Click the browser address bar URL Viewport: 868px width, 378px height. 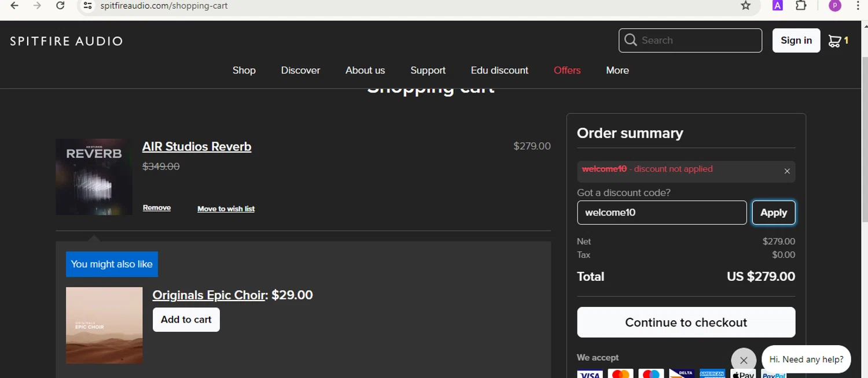[164, 6]
